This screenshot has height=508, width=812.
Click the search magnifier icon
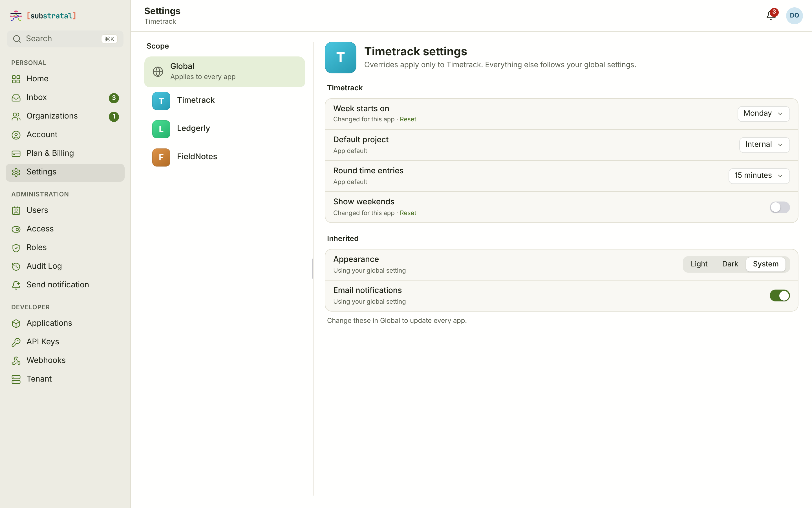click(17, 39)
